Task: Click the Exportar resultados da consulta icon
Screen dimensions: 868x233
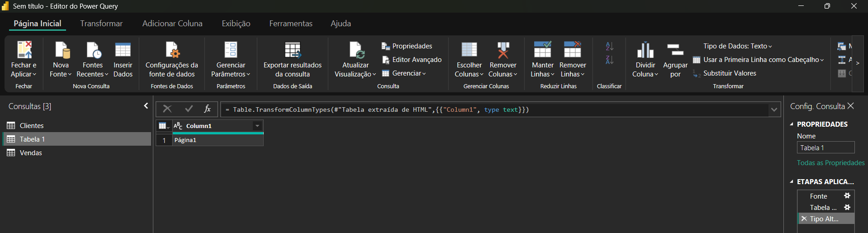Action: tap(293, 50)
